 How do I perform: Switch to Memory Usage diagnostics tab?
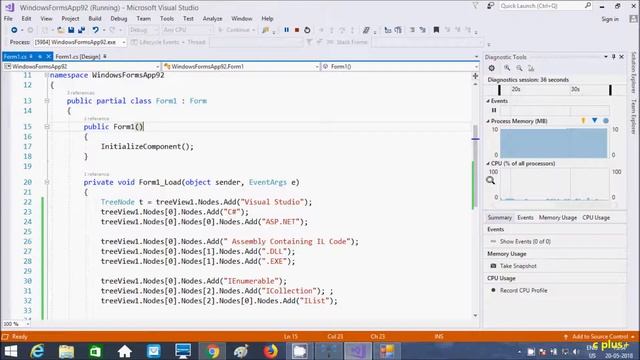pos(558,218)
